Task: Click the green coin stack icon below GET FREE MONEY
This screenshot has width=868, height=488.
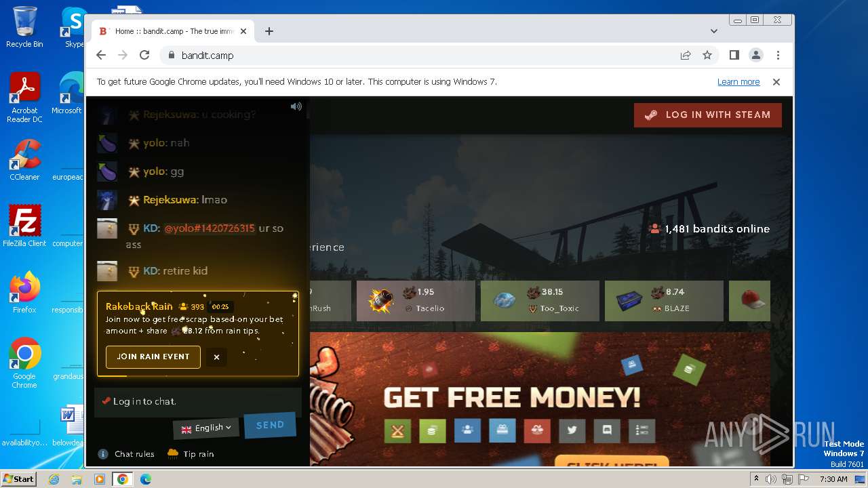Action: tap(433, 430)
